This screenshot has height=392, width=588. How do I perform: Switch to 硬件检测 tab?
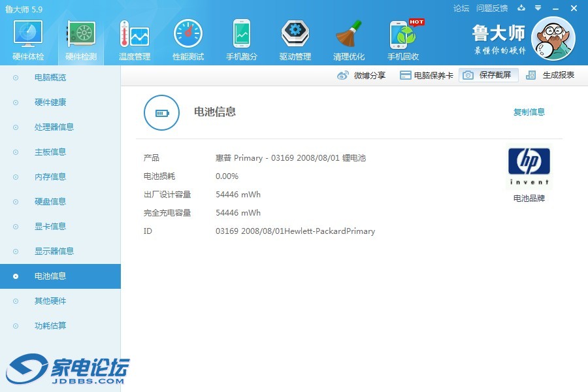pos(82,39)
